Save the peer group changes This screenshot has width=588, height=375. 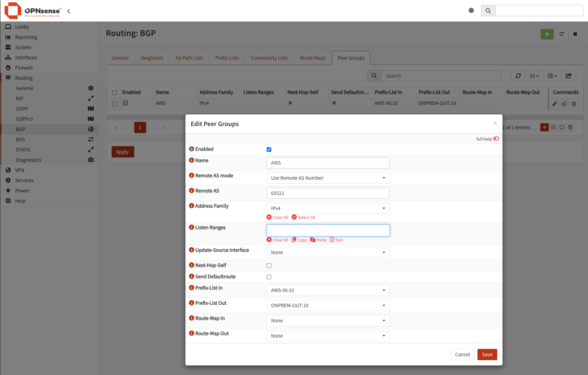click(487, 355)
